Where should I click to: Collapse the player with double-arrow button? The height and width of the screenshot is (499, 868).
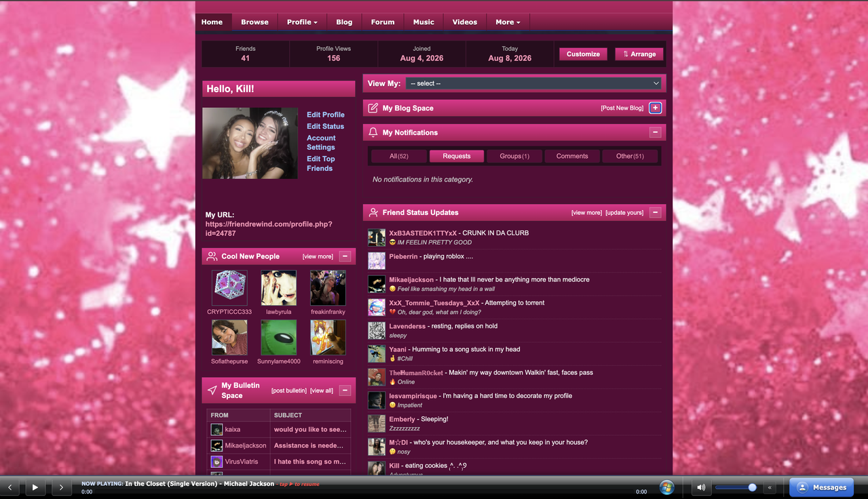(770, 487)
